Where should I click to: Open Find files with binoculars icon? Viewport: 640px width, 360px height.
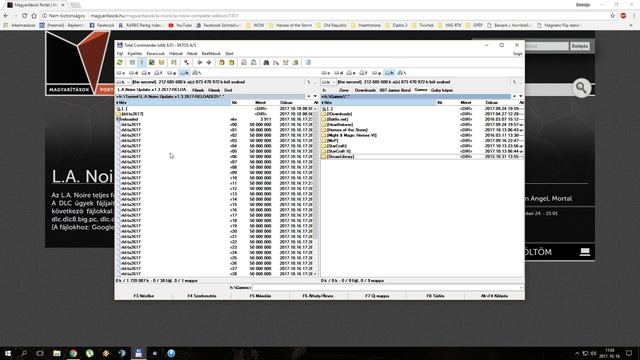point(266,62)
